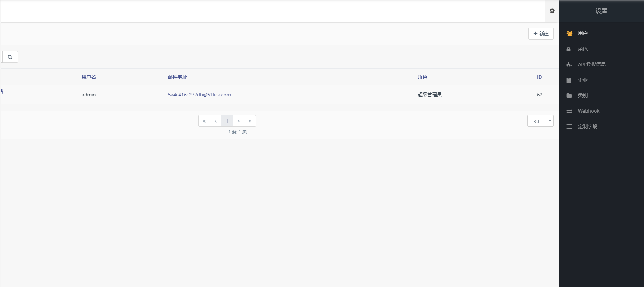Click the building icon beside 企业

tap(569, 80)
